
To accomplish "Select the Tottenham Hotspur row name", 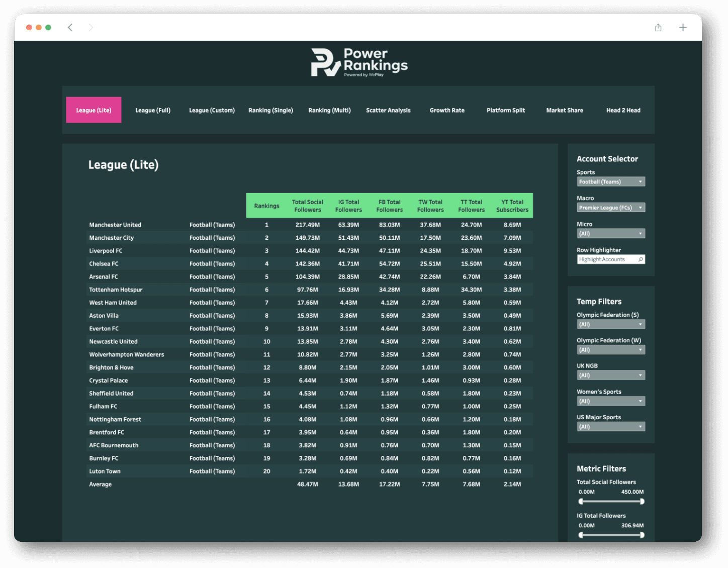I will (x=116, y=290).
